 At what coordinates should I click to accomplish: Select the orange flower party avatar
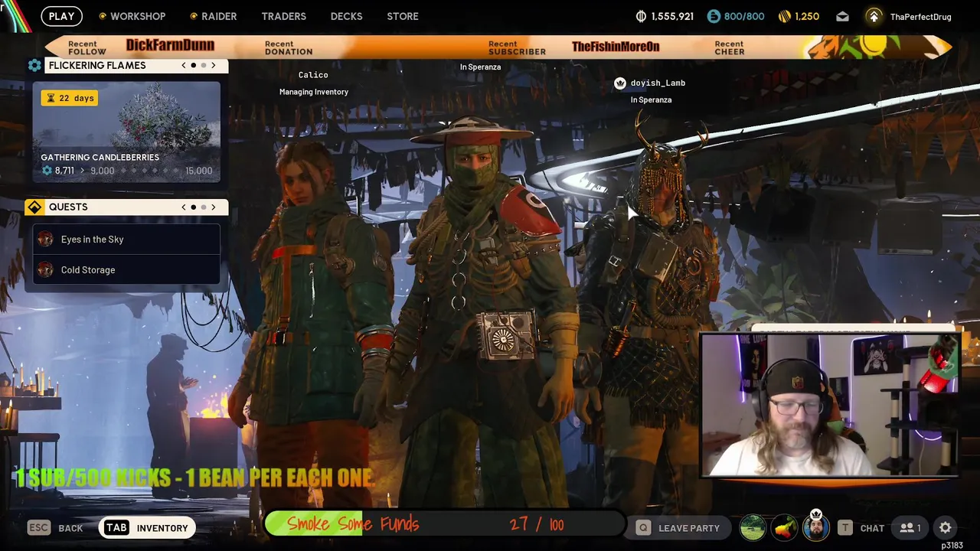pyautogui.click(x=784, y=528)
